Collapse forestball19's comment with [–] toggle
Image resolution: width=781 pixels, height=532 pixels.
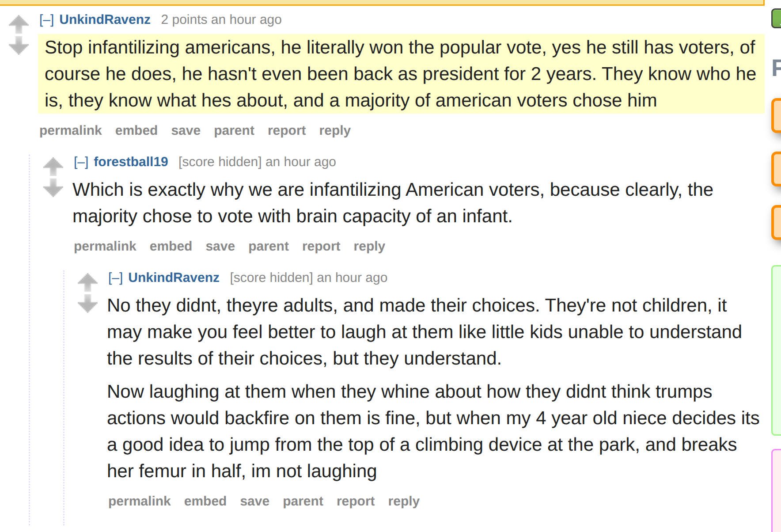pyautogui.click(x=81, y=162)
